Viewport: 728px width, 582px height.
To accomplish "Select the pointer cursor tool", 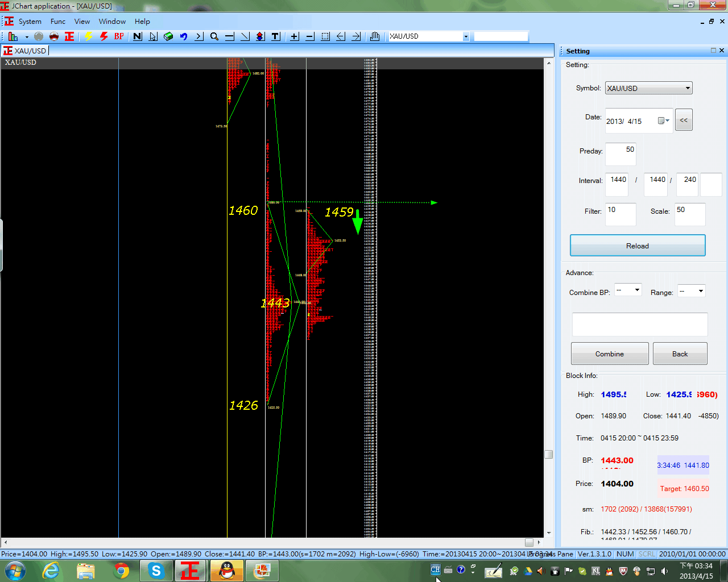I will [x=153, y=36].
